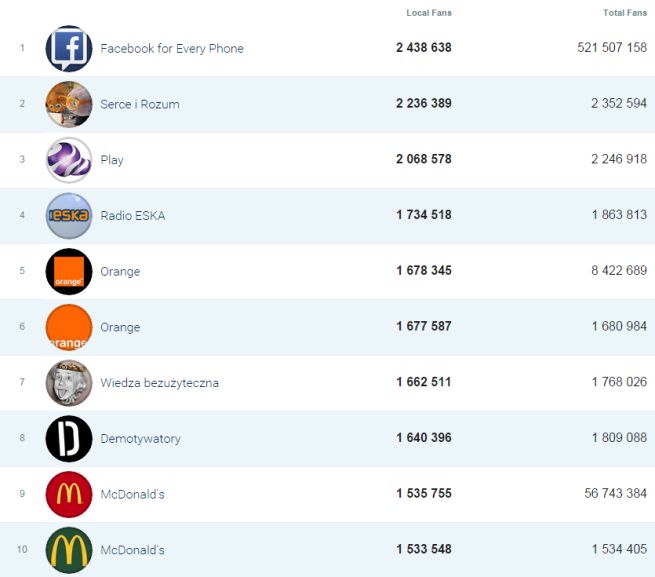This screenshot has height=577, width=655.
Task: Click the purple Play logo icon
Action: [69, 160]
